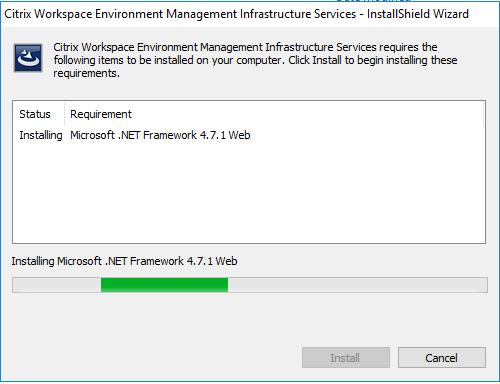
Task: Click the Installing Microsoft .NET Framework label below list
Action: [x=124, y=261]
